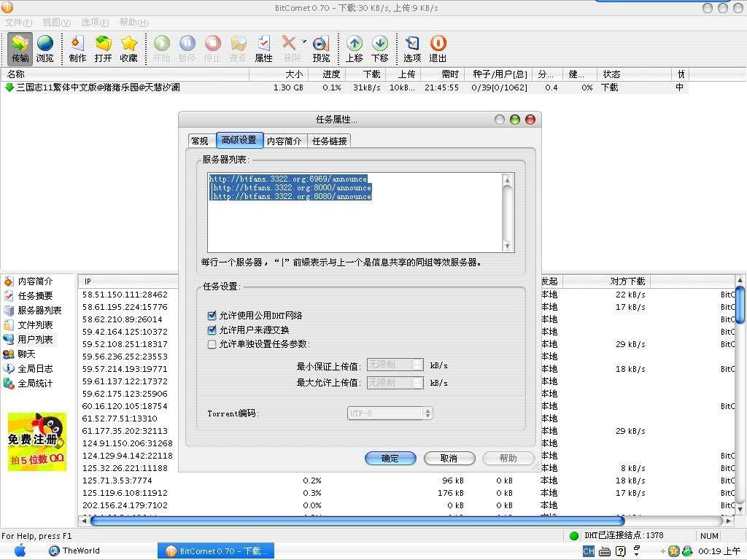Enable 允许单独设置任务参数 checkbox
This screenshot has height=560, width=747.
tap(212, 344)
